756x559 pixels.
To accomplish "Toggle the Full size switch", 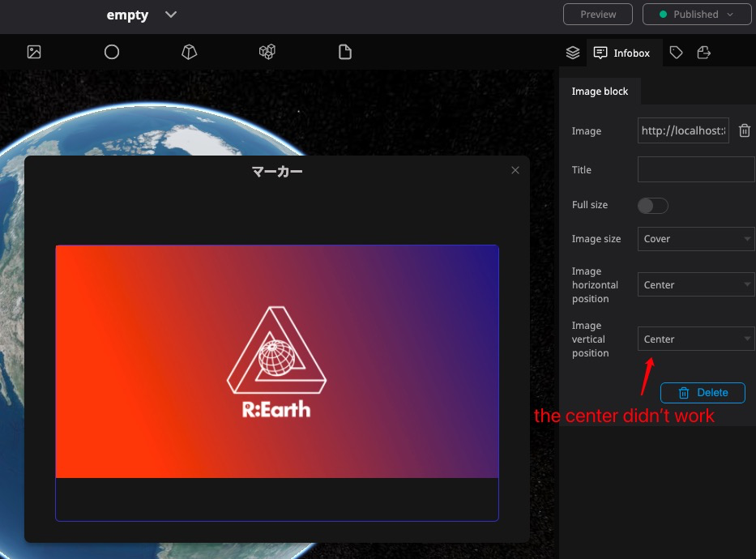I will 652,205.
